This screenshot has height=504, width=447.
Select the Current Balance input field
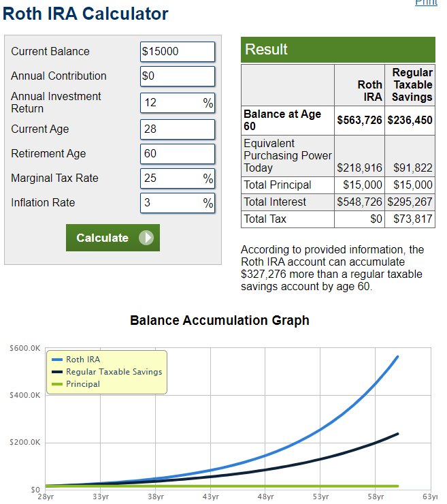tap(178, 52)
